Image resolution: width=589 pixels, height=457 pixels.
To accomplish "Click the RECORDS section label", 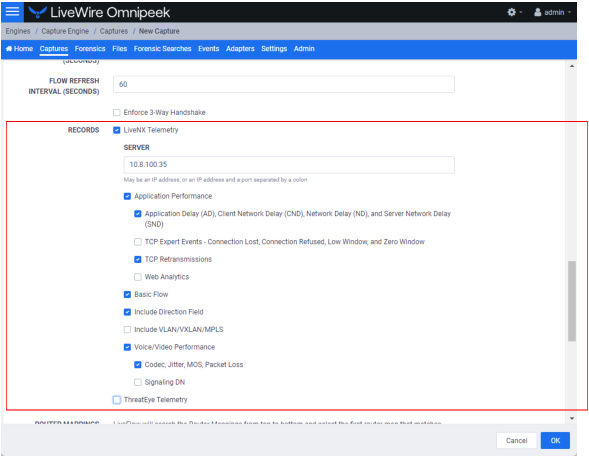I will point(83,130).
